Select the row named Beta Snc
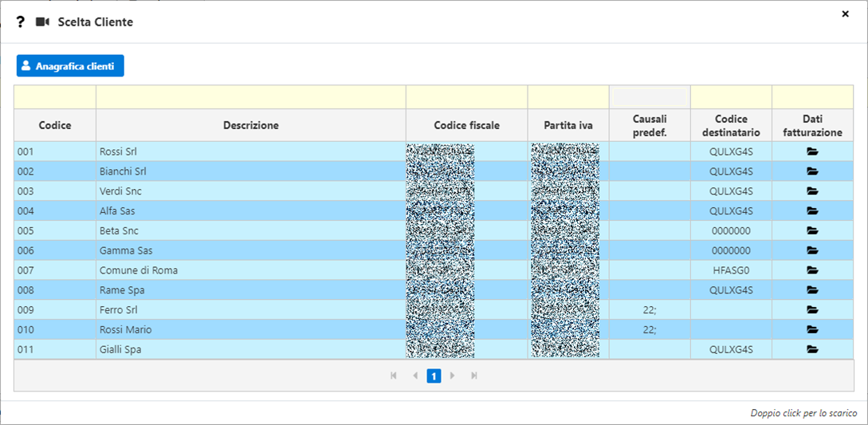The image size is (868, 425). (x=434, y=230)
